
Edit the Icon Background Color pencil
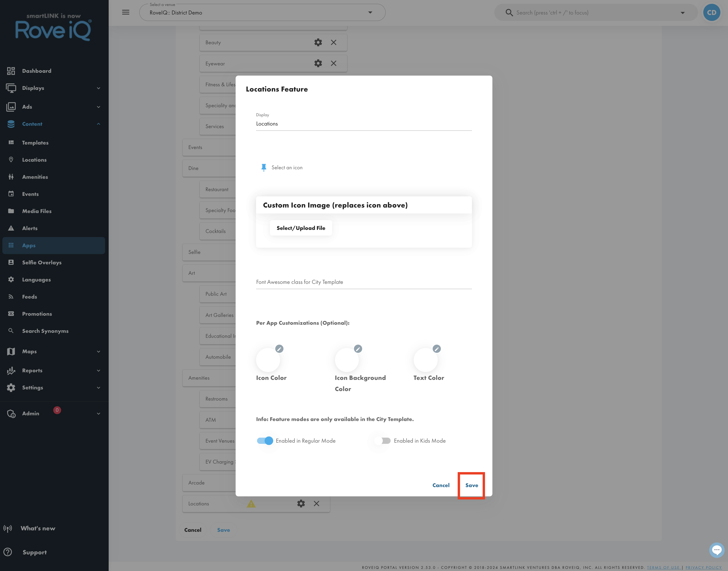coord(358,349)
